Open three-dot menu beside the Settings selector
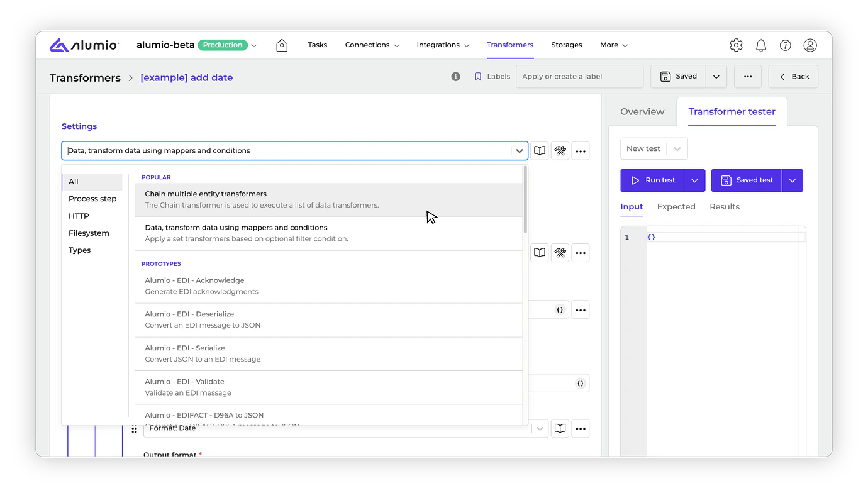Image resolution: width=868 pixels, height=488 pixels. pos(581,151)
